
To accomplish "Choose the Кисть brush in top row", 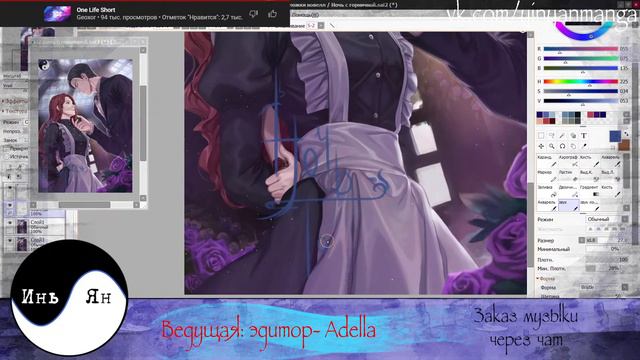I will [x=589, y=161].
